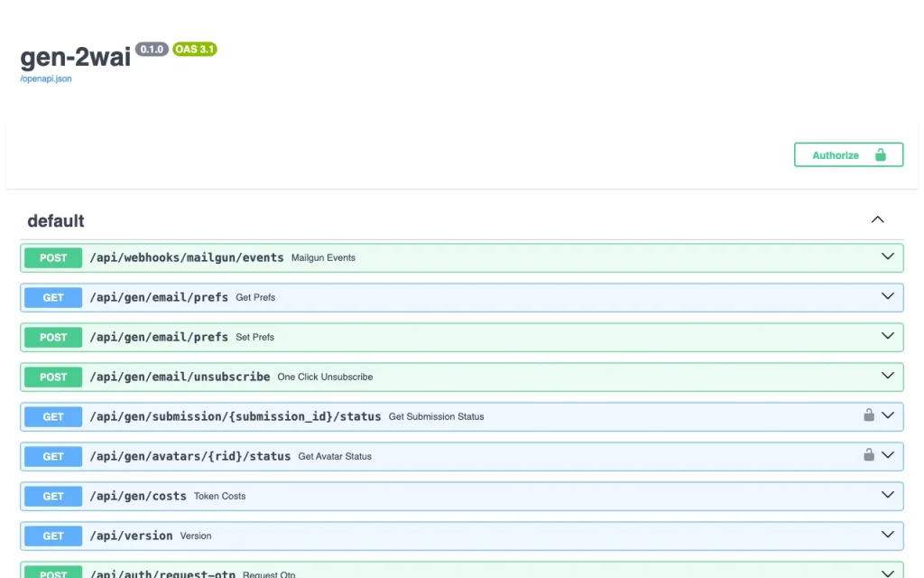Expand the Set Prefs endpoint arrow
This screenshot has width=924, height=578.
[x=888, y=336]
